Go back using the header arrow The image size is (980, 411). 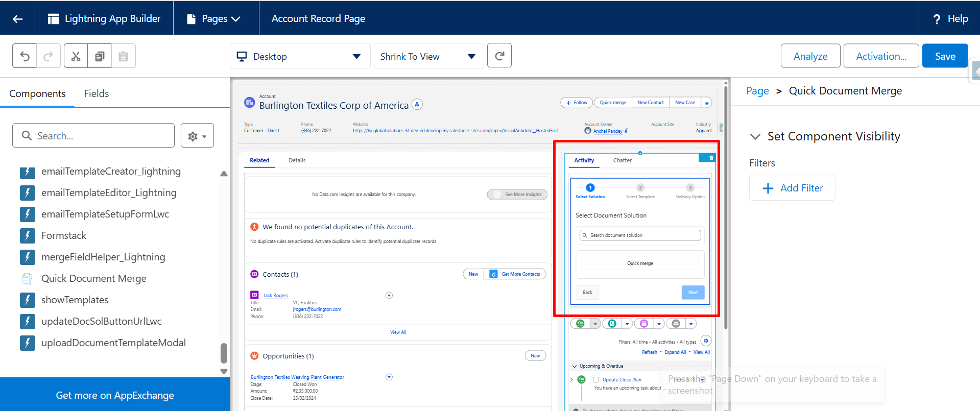pos(17,19)
